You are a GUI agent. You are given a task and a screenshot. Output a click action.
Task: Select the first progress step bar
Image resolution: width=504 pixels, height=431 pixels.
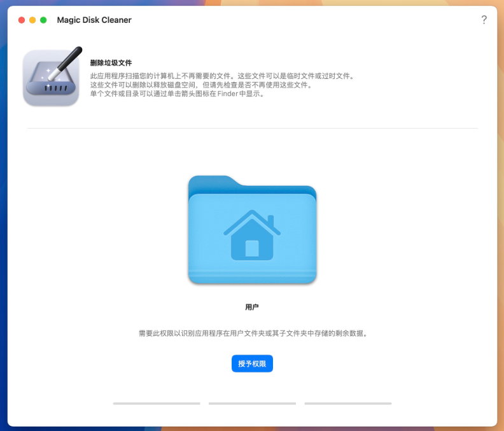click(x=157, y=403)
